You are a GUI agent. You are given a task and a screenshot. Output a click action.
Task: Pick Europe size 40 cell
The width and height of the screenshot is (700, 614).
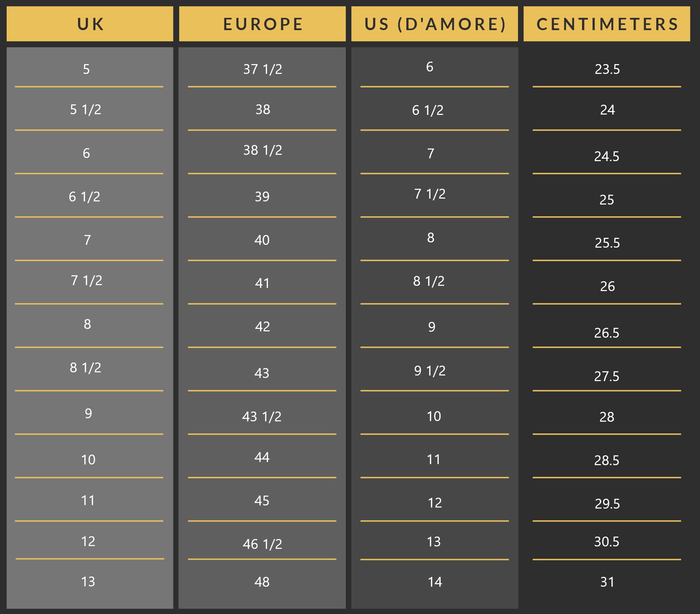[262, 240]
